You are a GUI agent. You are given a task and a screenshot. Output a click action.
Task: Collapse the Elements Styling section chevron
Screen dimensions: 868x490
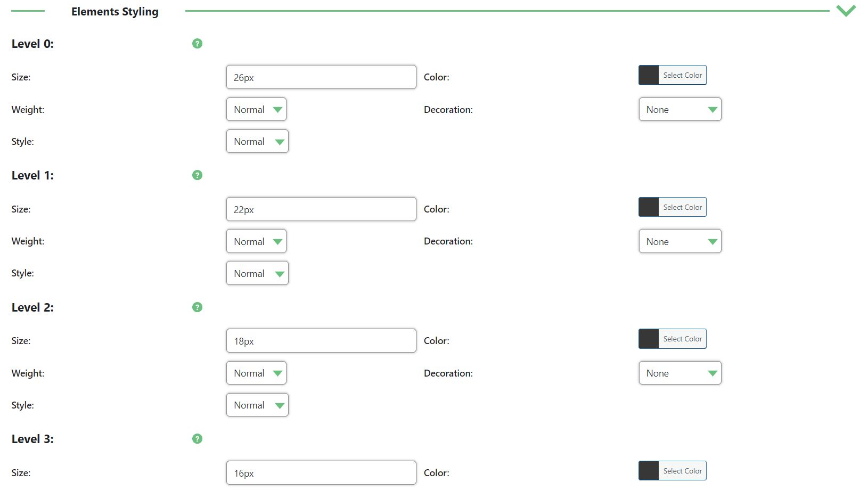pos(846,11)
